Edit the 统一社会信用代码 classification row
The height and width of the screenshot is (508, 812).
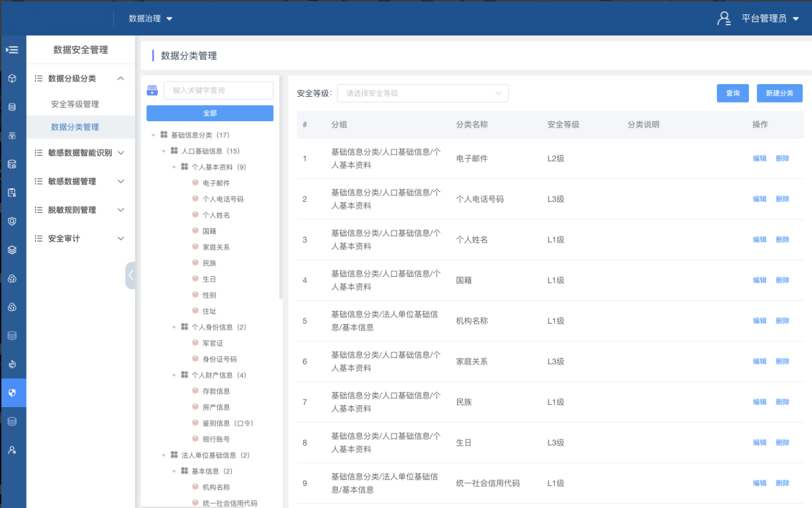pyautogui.click(x=760, y=483)
